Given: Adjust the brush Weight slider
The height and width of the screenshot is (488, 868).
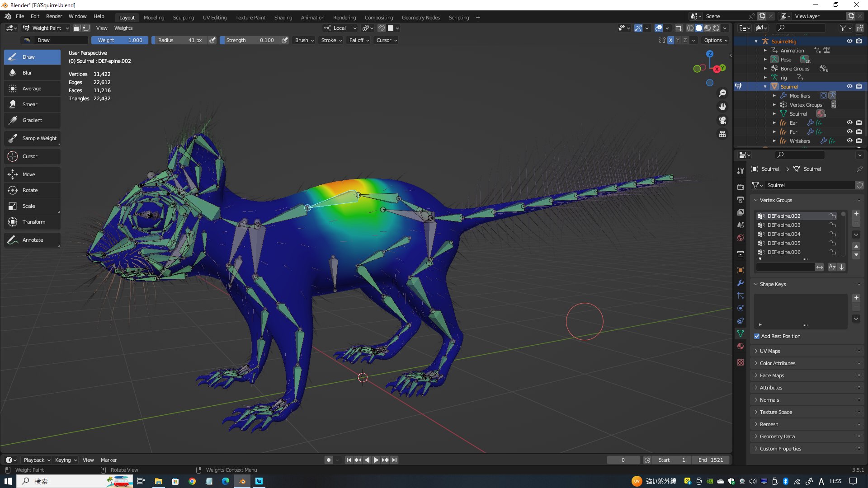Looking at the screenshot, I should point(120,40).
